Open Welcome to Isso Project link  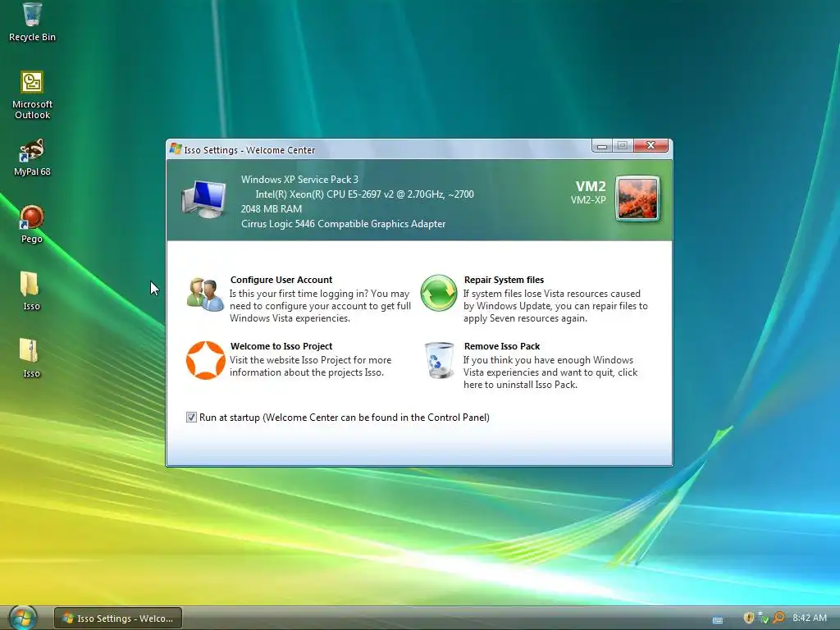[281, 346]
